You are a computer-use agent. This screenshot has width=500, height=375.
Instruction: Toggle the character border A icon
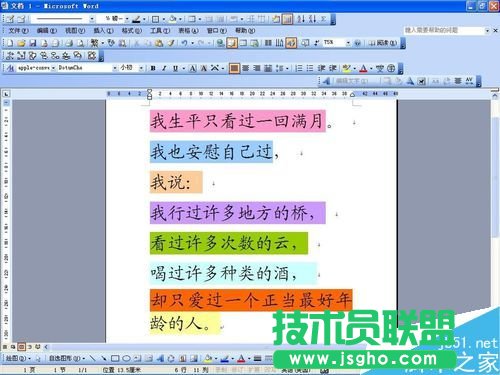click(x=193, y=68)
